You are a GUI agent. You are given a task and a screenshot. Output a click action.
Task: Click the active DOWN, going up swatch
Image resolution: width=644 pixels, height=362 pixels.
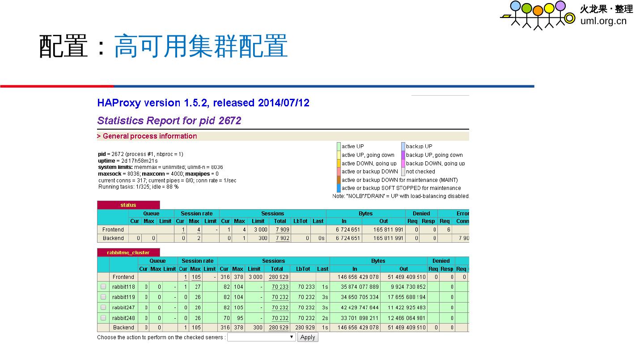click(x=339, y=164)
